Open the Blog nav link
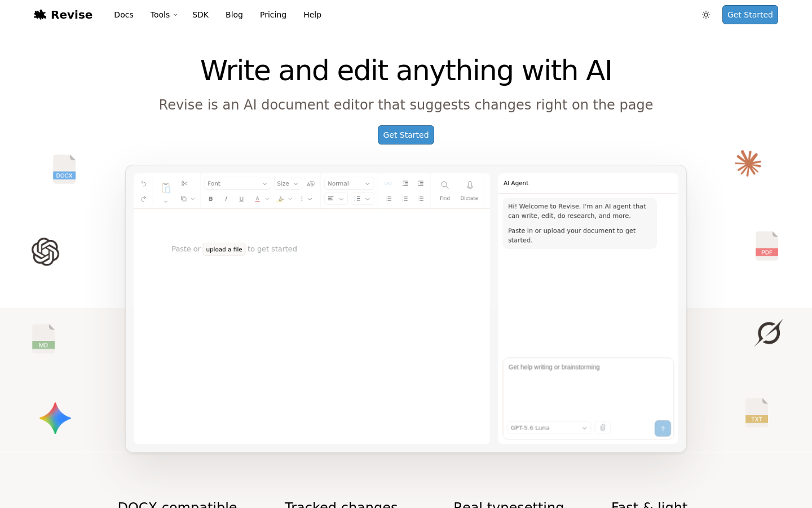Viewport: 812px width, 508px height. tap(234, 15)
